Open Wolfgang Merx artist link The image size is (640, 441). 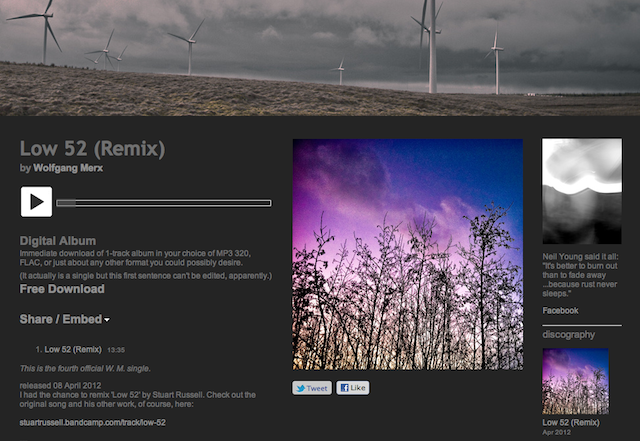[x=68, y=168]
